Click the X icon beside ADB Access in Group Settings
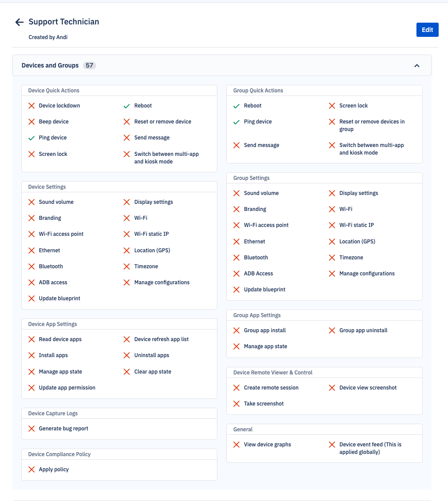 (x=236, y=274)
